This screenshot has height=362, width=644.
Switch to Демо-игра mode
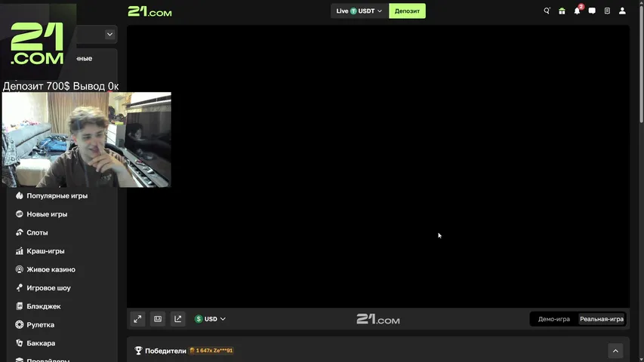coord(553,319)
